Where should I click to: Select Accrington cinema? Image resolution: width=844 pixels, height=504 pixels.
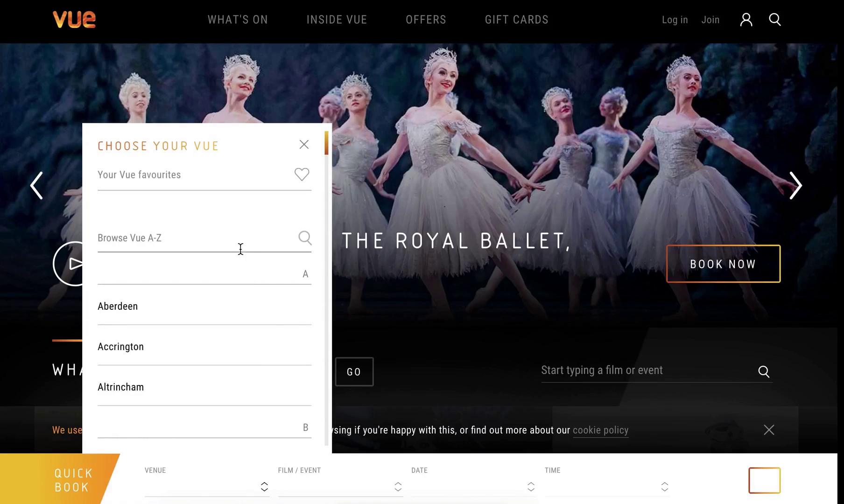(204, 347)
